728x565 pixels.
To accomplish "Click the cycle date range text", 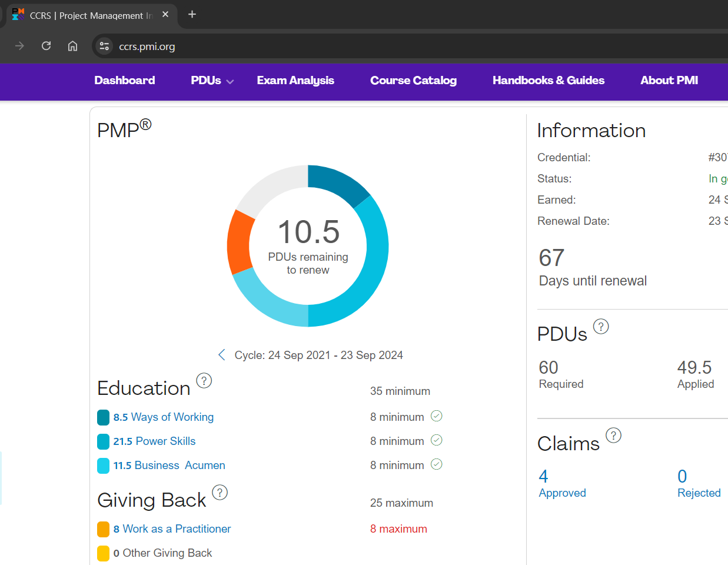I will [318, 355].
